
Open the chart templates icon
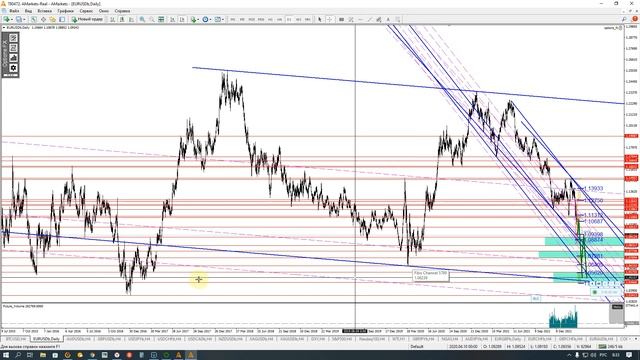(x=218, y=19)
